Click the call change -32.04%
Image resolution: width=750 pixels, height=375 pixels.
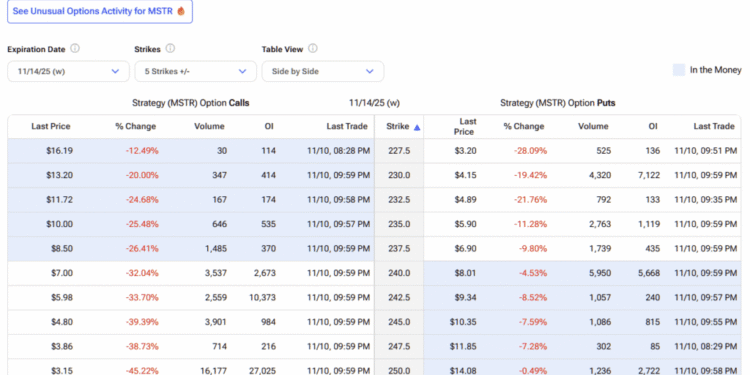142,273
